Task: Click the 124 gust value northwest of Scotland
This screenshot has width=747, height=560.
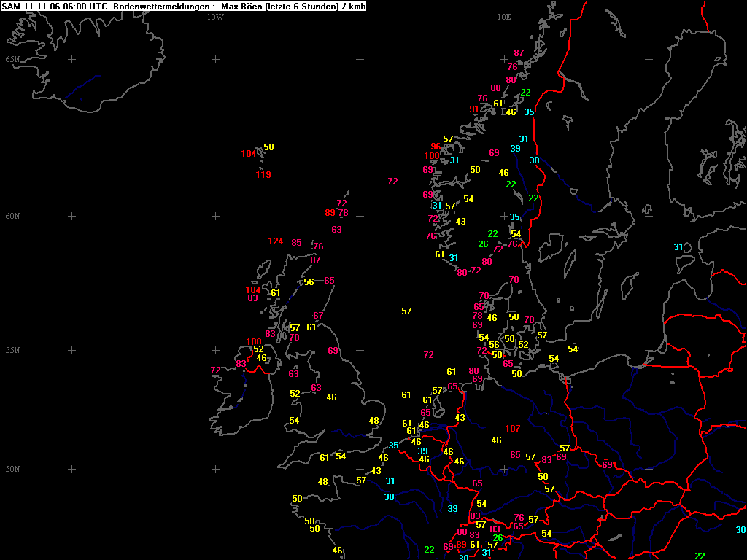Action: click(x=275, y=241)
